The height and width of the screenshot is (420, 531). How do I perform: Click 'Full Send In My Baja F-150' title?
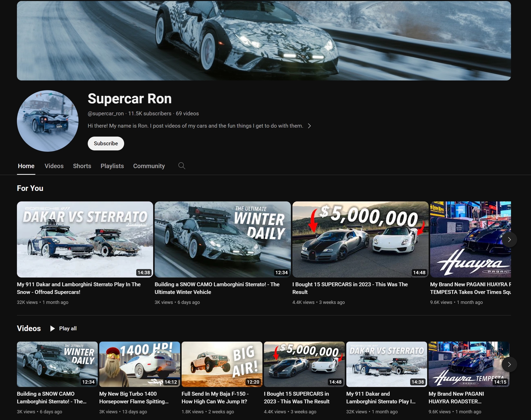[215, 398]
